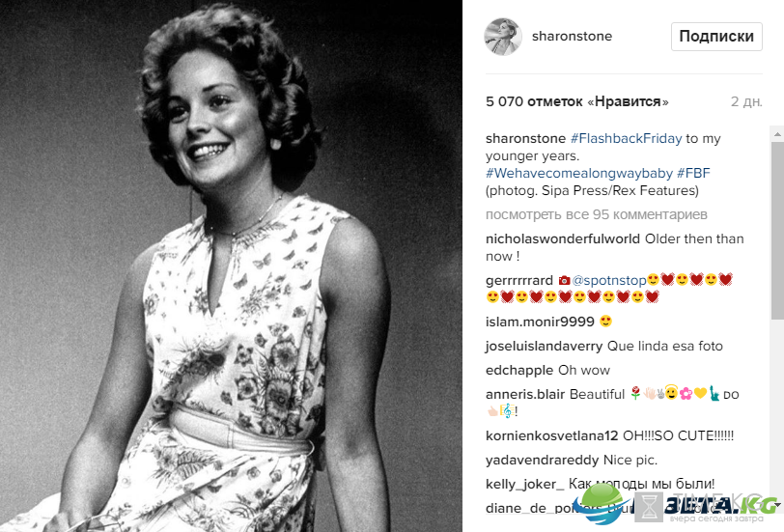This screenshot has width=784, height=532.
Task: Open the #FBF hashtag link
Action: (x=693, y=174)
